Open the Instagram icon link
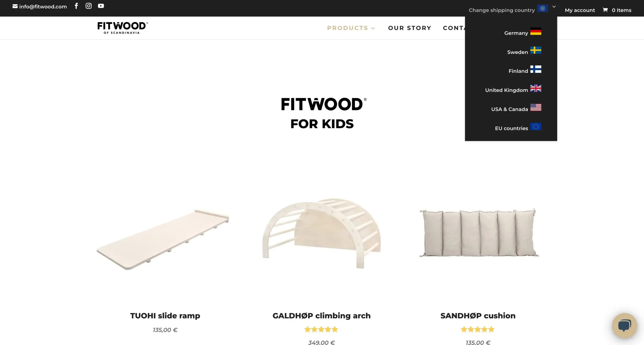The width and height of the screenshot is (644, 345). [89, 6]
